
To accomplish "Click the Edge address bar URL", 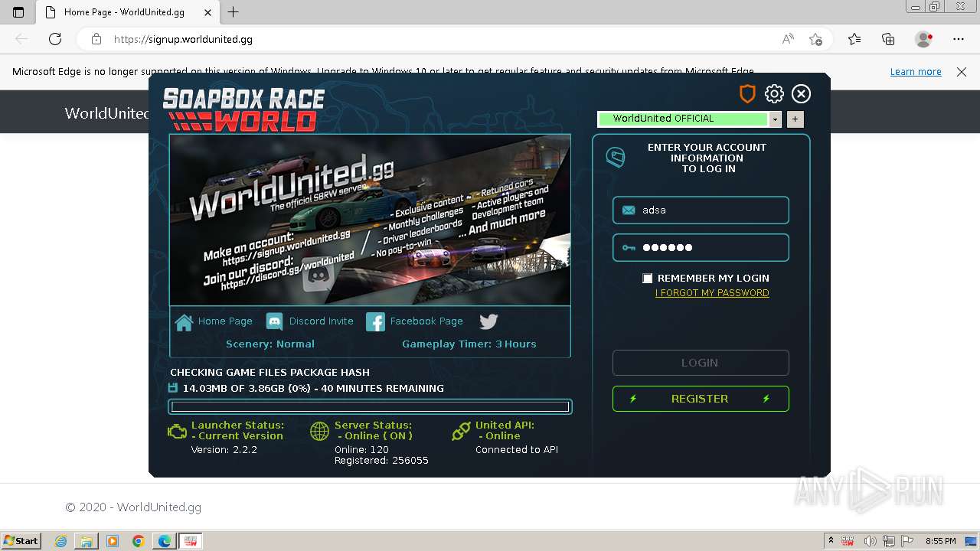I will click(x=183, y=39).
